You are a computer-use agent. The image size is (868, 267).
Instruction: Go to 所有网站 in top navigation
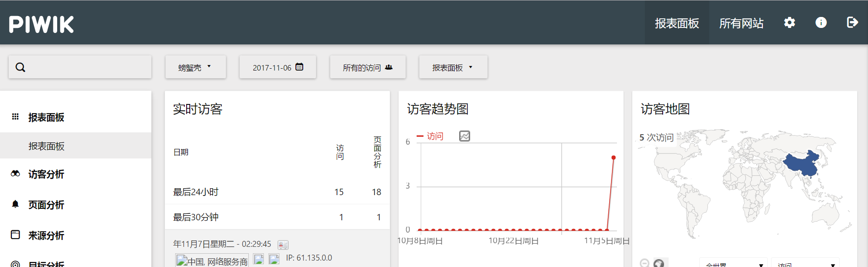click(x=741, y=23)
